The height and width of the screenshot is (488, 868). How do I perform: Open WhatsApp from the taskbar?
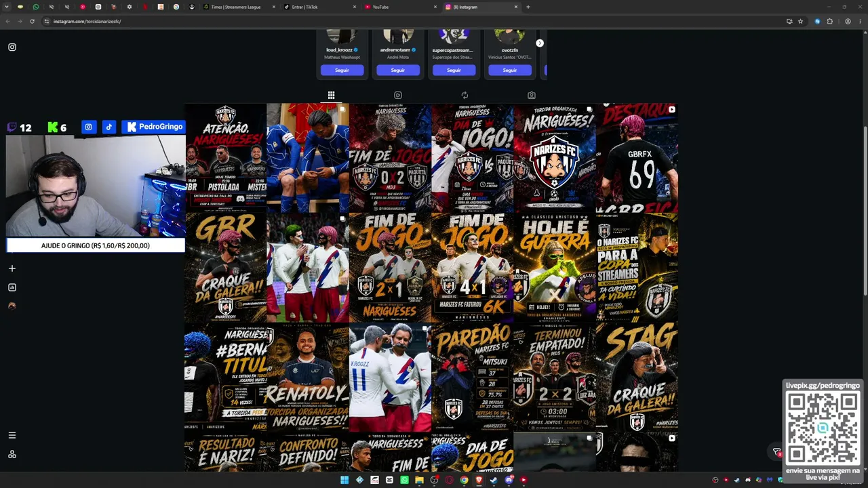404,480
